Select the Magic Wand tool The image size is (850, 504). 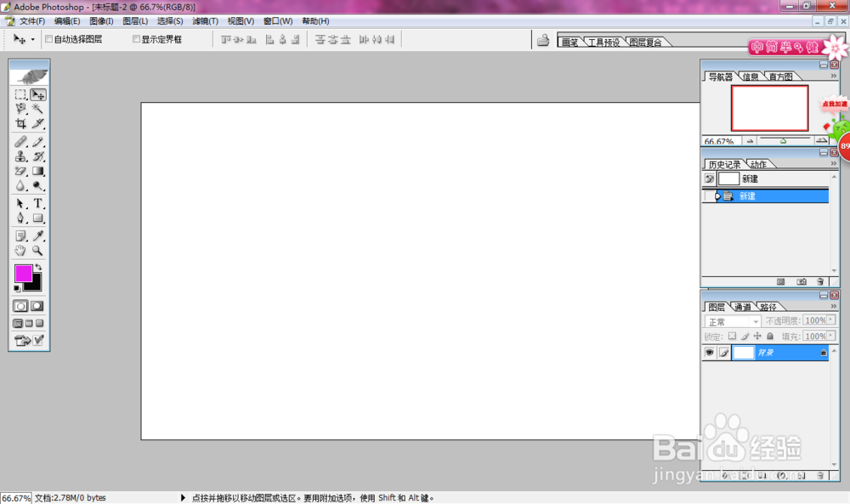(38, 109)
